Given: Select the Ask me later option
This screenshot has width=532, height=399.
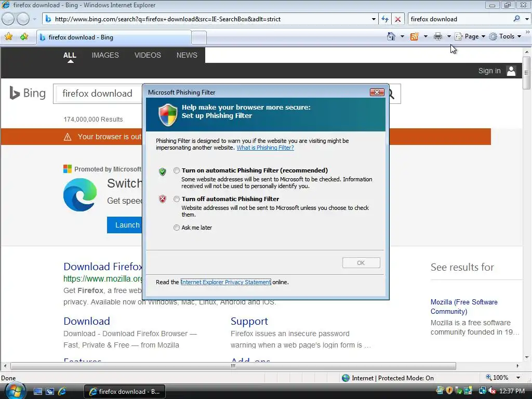Looking at the screenshot, I should (x=177, y=228).
